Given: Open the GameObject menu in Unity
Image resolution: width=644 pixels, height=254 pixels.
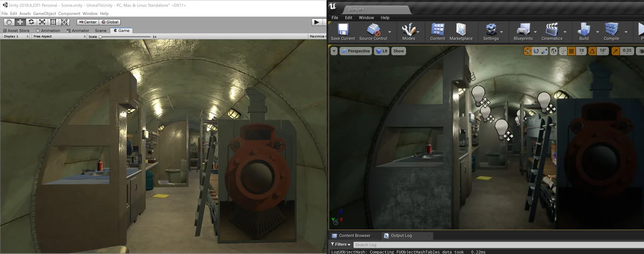Looking at the screenshot, I should (44, 13).
